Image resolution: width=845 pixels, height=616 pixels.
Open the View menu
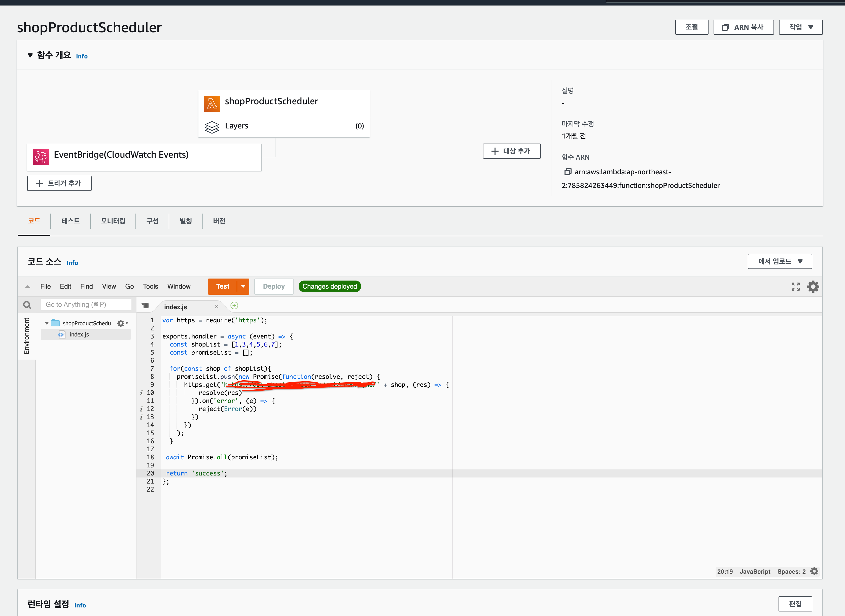coord(109,286)
